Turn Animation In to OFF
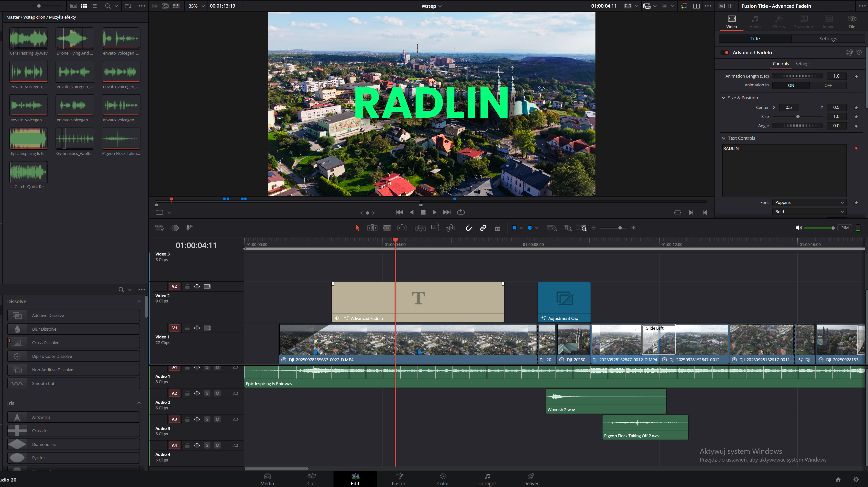 point(828,85)
